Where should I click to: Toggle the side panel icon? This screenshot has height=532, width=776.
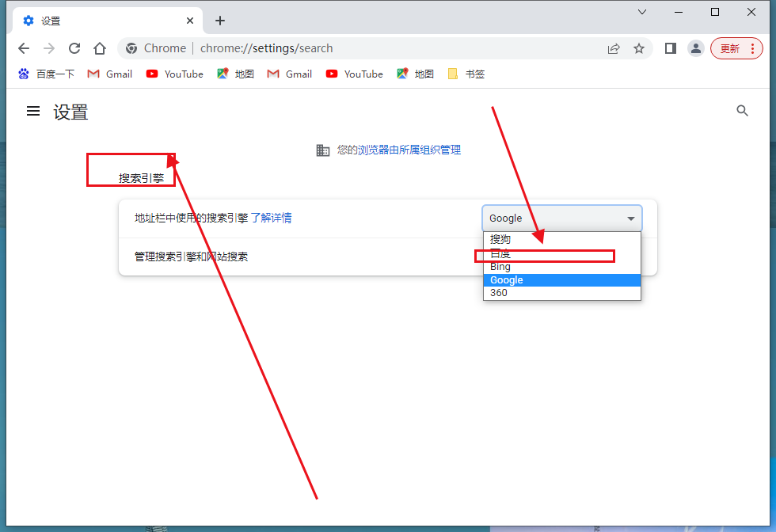671,48
